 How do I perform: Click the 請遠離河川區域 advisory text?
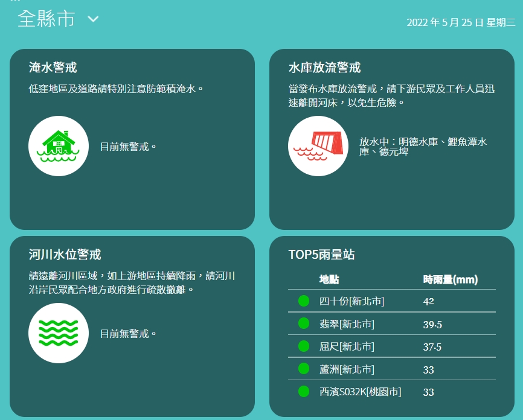[x=132, y=282]
